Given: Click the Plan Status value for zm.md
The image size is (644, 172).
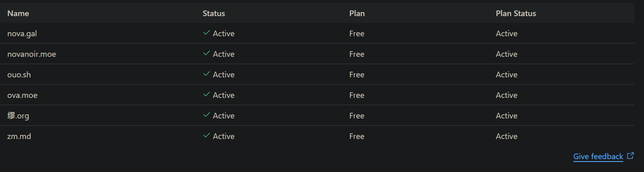Looking at the screenshot, I should pyautogui.click(x=507, y=137).
